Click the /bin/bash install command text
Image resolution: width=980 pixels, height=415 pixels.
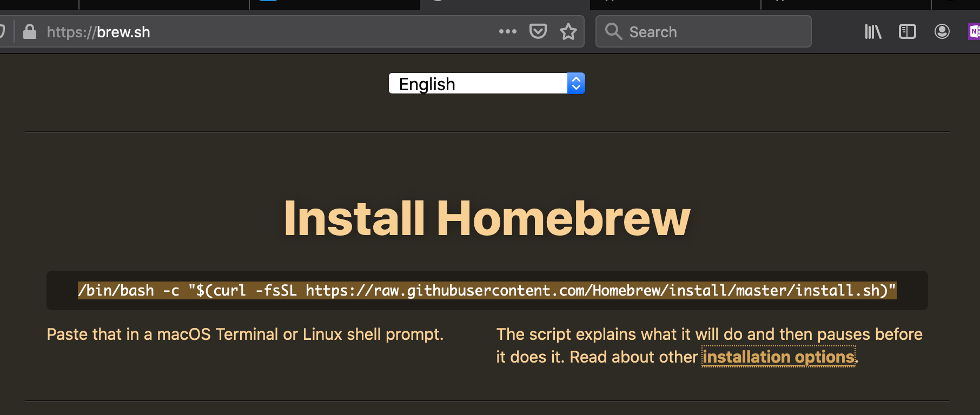pos(487,291)
